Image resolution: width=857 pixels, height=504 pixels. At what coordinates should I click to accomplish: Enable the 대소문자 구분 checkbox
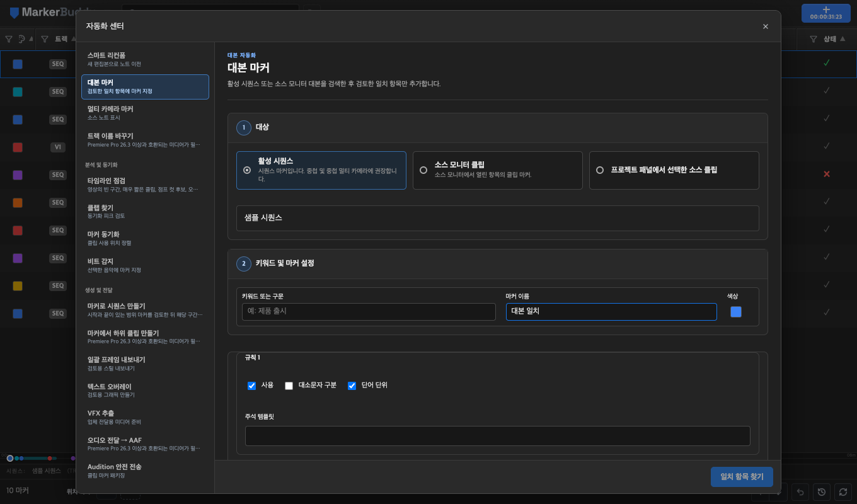point(289,386)
